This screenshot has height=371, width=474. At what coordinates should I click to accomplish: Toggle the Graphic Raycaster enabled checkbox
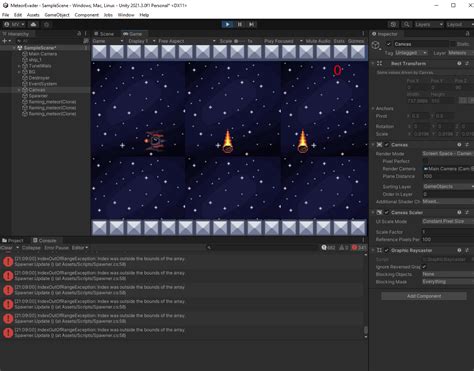387,250
